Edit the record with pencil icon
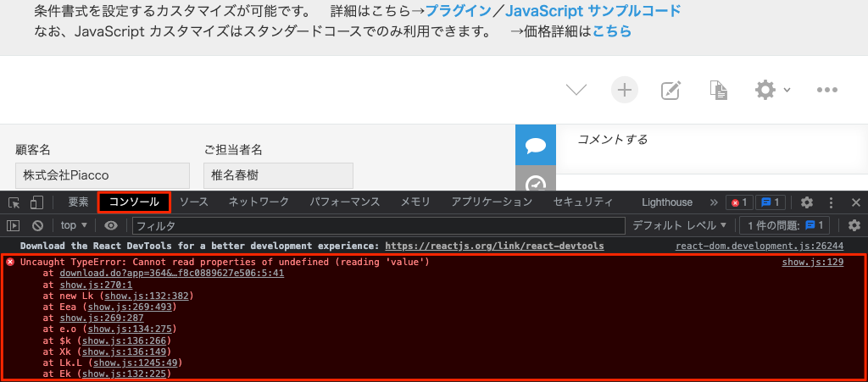868x382 pixels. (671, 90)
